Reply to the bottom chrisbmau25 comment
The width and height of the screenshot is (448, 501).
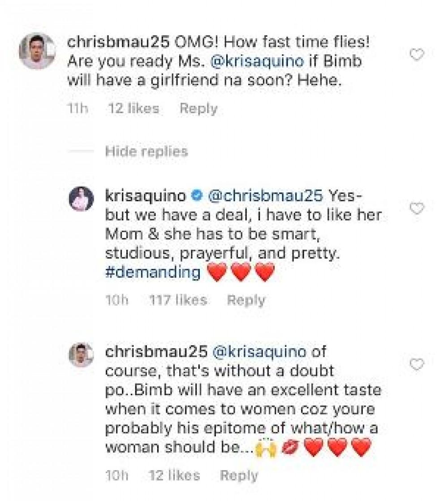coord(239,475)
